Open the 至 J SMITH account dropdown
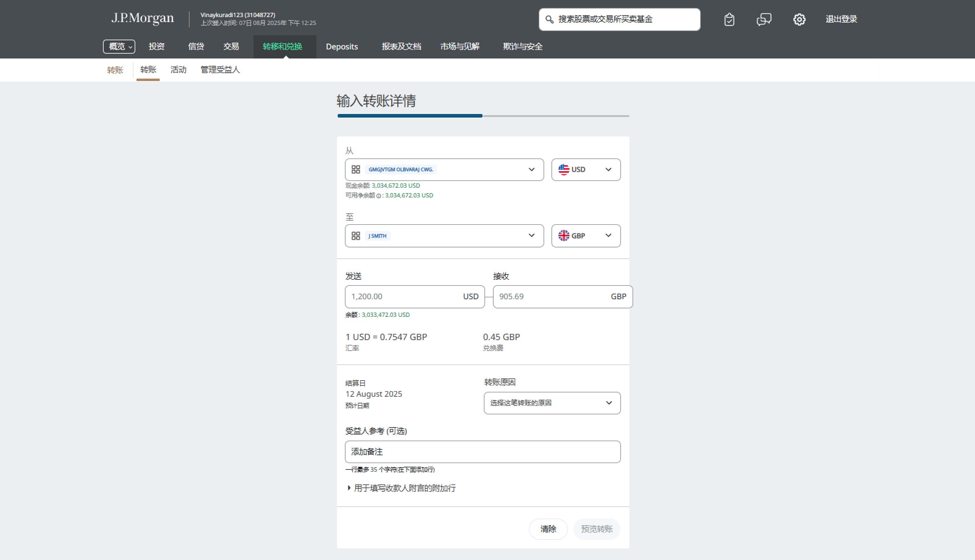Image resolution: width=975 pixels, height=560 pixels. 444,236
